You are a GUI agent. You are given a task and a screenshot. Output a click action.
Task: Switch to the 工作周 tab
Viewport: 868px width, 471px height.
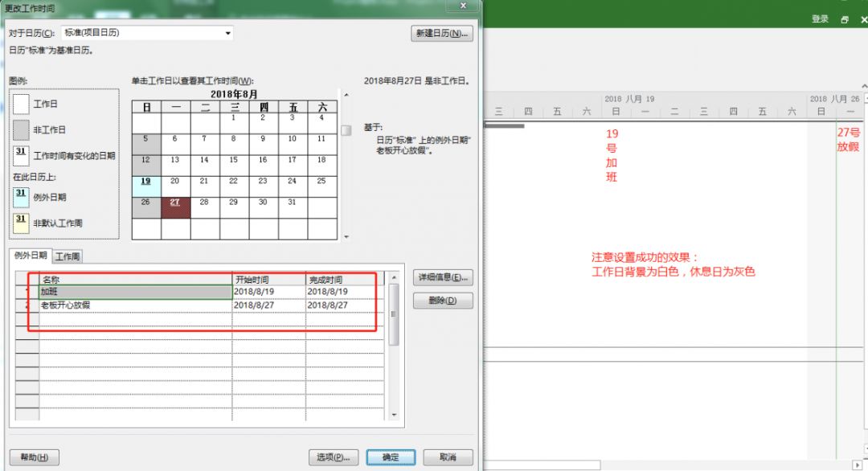[x=68, y=256]
